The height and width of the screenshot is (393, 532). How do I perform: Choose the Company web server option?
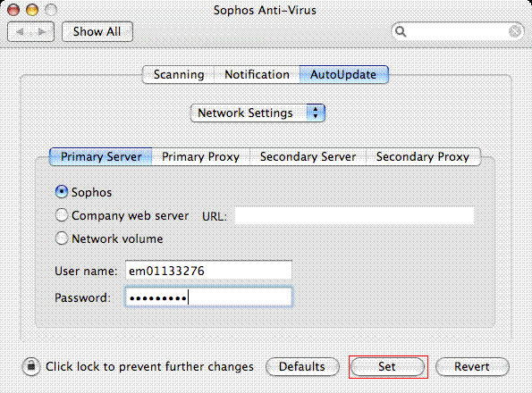tap(62, 215)
